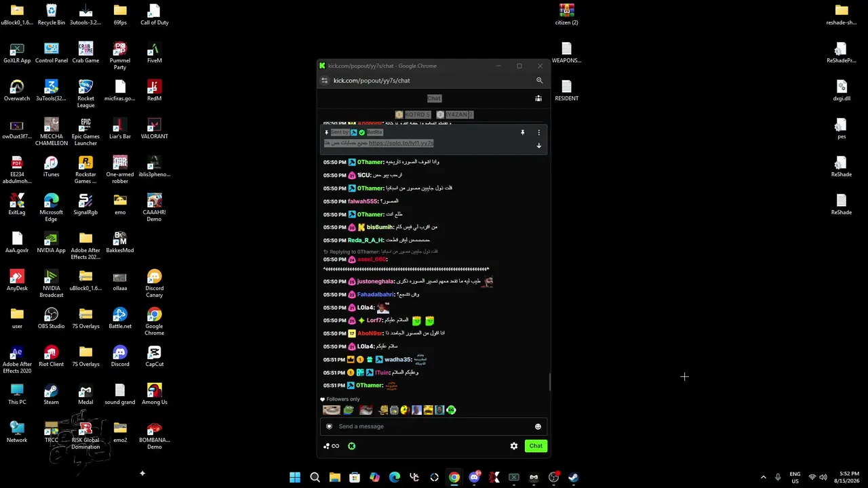
Task: Open the Windows Start menu
Action: pyautogui.click(x=295, y=477)
